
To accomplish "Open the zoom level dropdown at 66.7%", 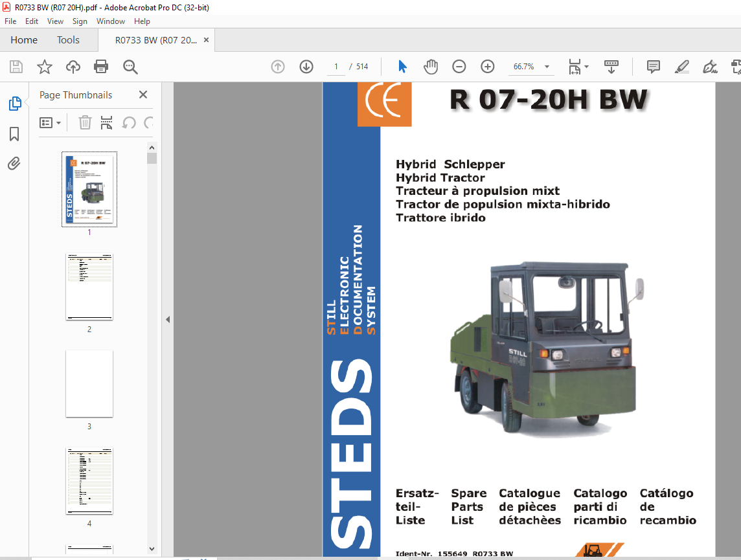I will (x=547, y=67).
